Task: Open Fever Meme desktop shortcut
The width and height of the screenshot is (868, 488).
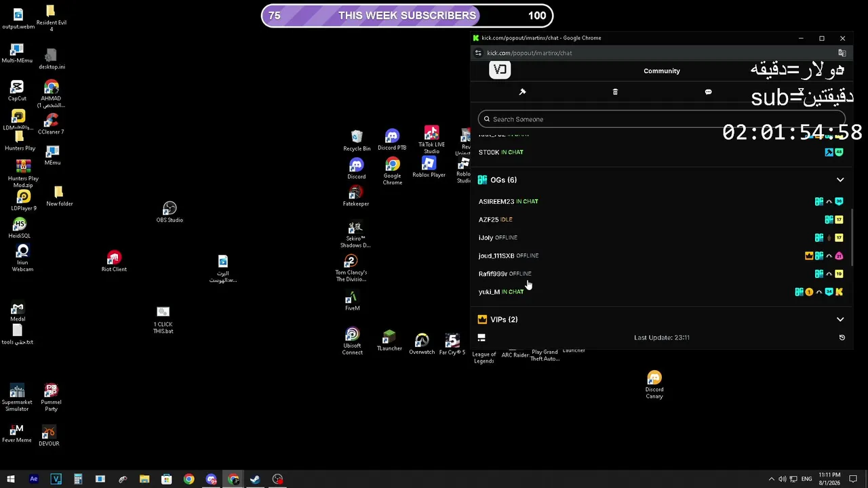Action: click(x=17, y=432)
